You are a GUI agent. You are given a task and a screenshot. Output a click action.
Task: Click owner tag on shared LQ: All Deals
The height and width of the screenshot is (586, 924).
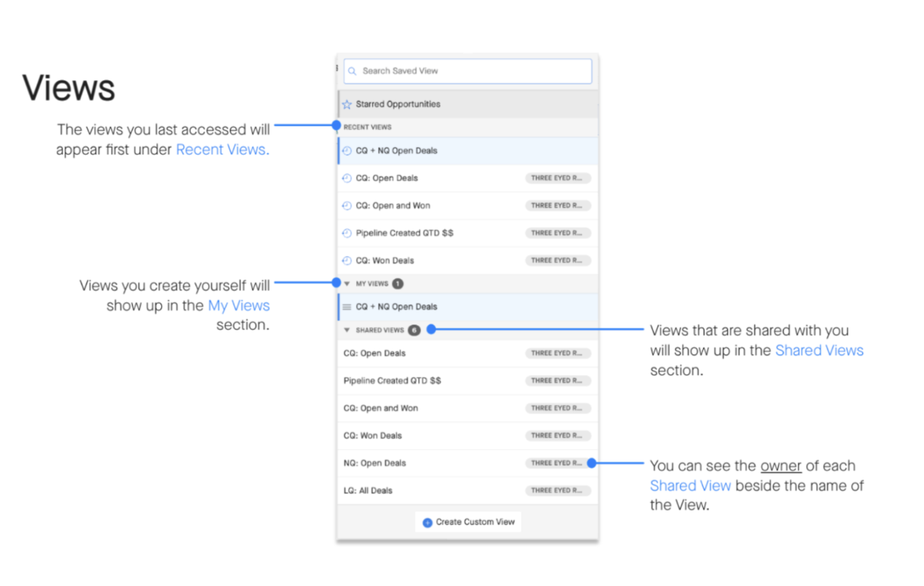point(557,490)
